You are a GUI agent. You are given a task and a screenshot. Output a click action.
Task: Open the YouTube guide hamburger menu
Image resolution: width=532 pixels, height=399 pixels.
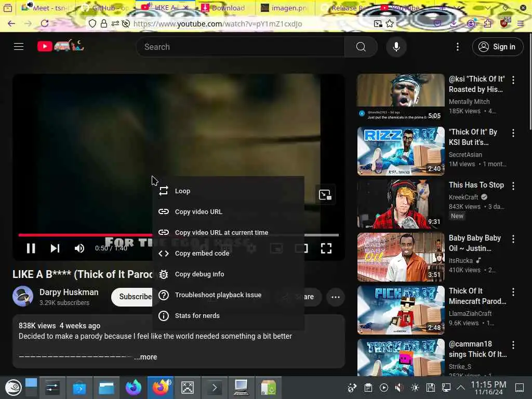point(19,46)
